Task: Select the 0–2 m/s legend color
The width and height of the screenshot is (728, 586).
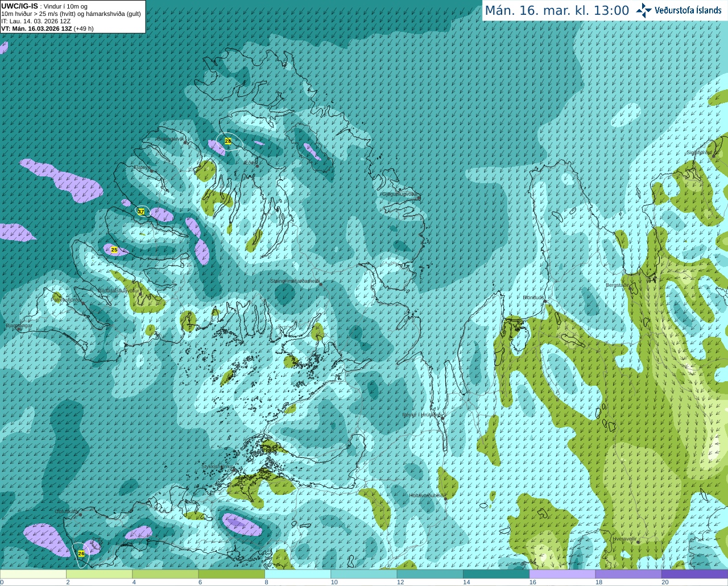Action: coord(33,574)
